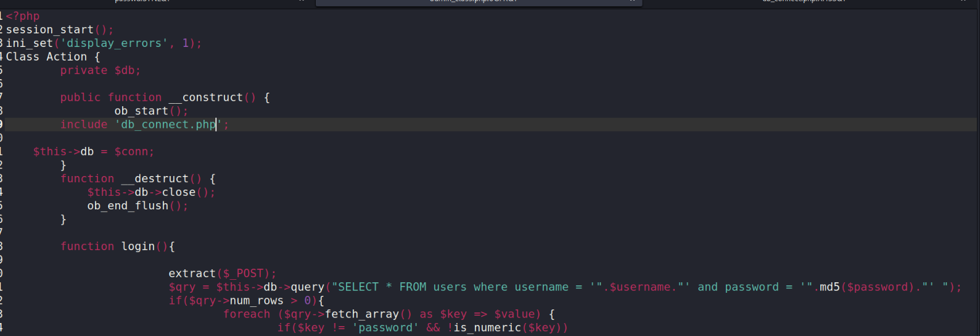Click the 'db_connect.php' include string
This screenshot has width=980, height=336.
point(168,125)
